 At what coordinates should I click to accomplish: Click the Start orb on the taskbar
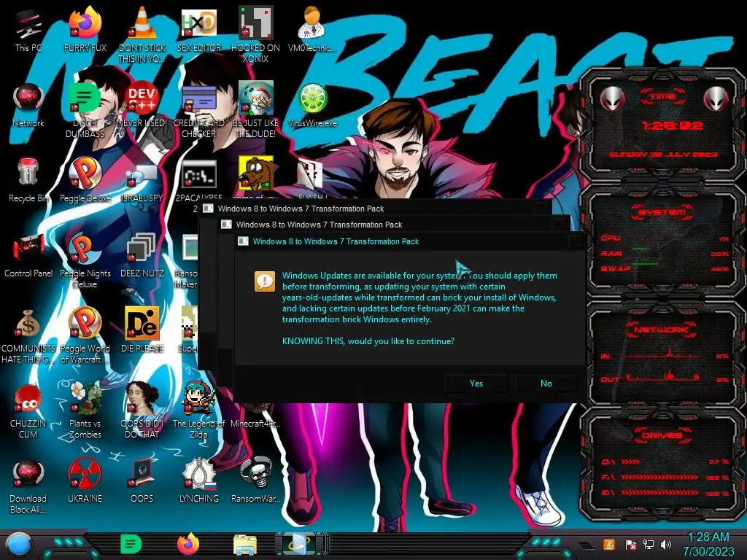coord(18,545)
